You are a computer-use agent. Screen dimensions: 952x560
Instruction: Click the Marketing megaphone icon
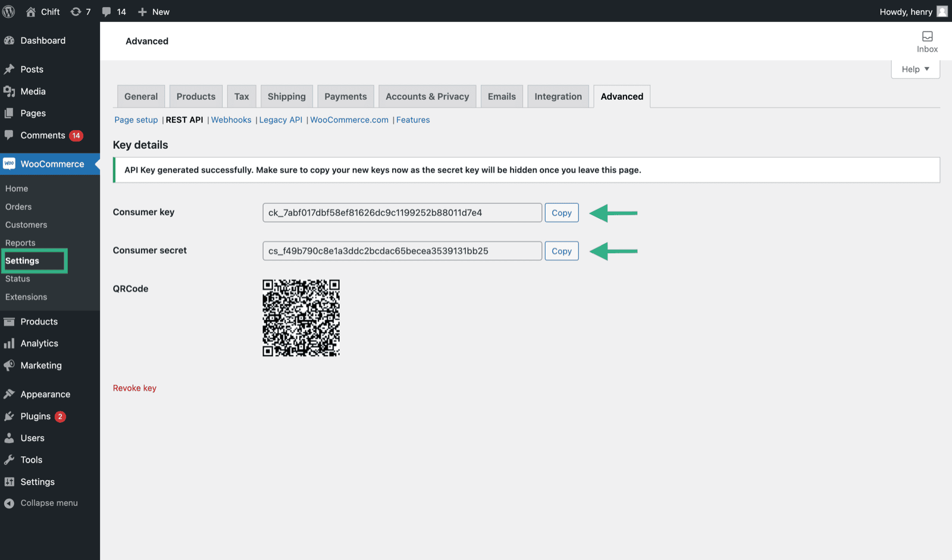click(x=9, y=365)
